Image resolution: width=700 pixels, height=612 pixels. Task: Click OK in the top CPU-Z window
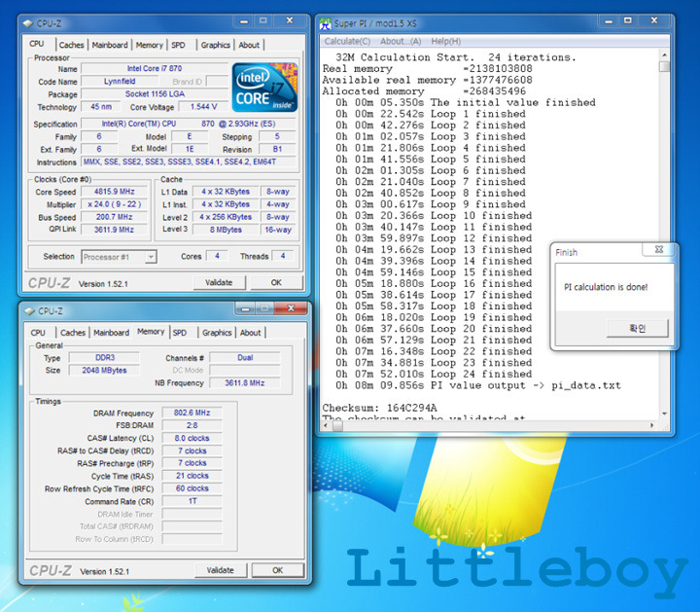276,283
